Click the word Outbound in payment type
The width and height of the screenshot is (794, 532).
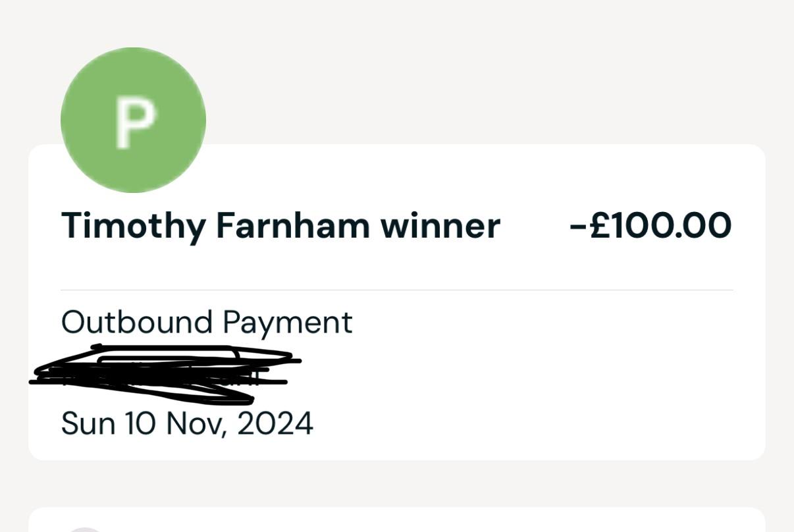137,322
